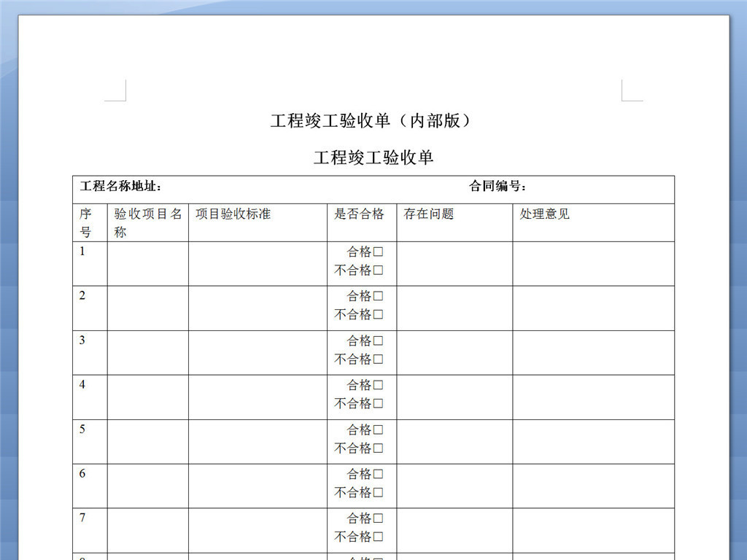Click the 处理意见 cell in row 6
Viewport: 747px width, 560px height.
[593, 486]
